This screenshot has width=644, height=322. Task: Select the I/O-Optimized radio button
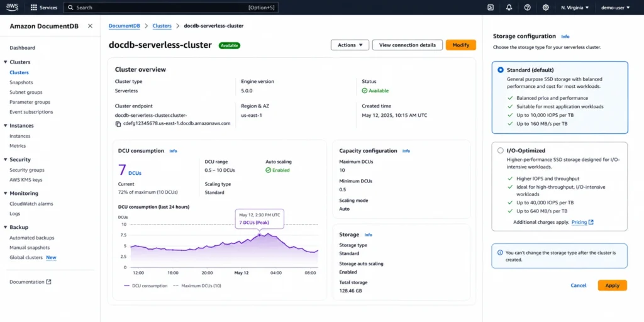click(500, 150)
